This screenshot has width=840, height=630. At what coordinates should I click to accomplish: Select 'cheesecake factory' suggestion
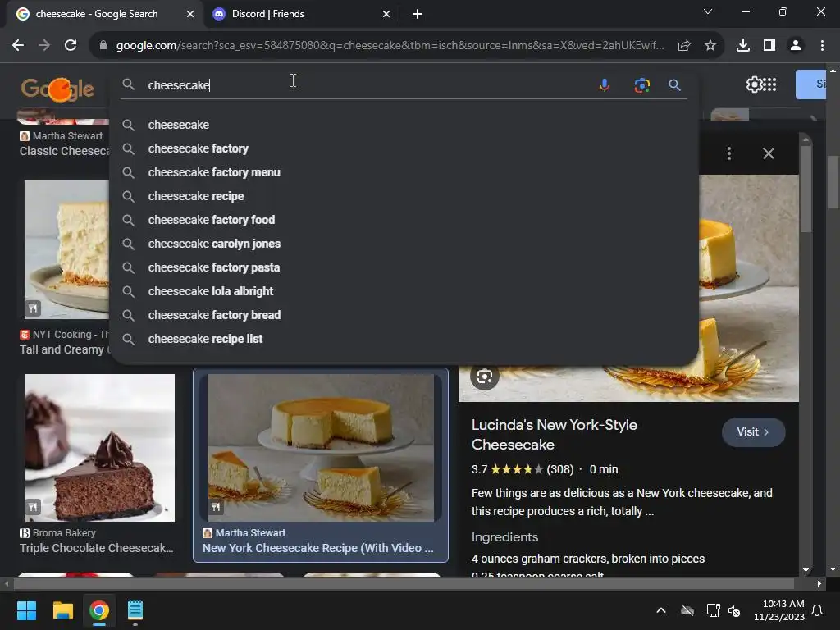click(x=404, y=148)
